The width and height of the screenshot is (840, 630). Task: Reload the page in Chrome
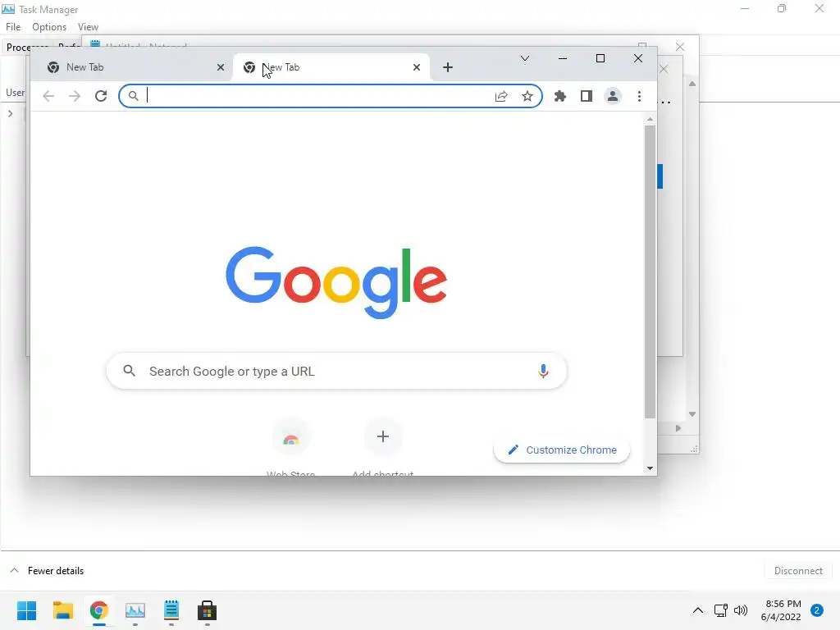(101, 97)
